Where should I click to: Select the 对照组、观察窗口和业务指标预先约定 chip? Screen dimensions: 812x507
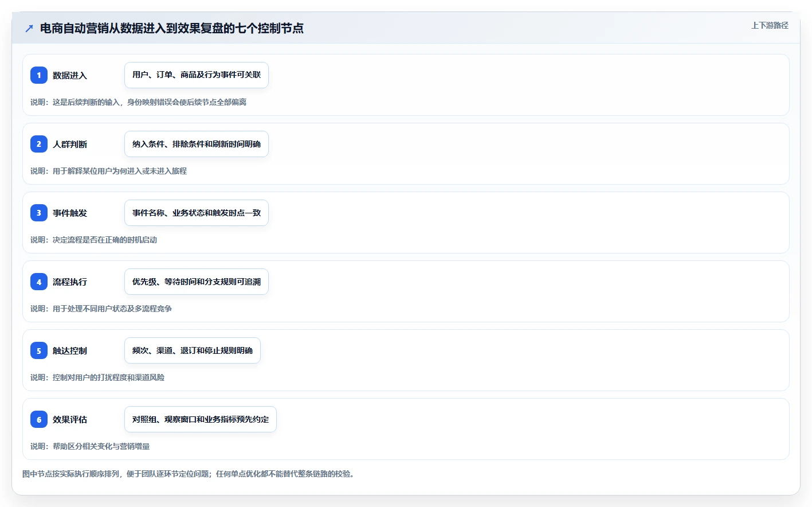[x=201, y=419]
